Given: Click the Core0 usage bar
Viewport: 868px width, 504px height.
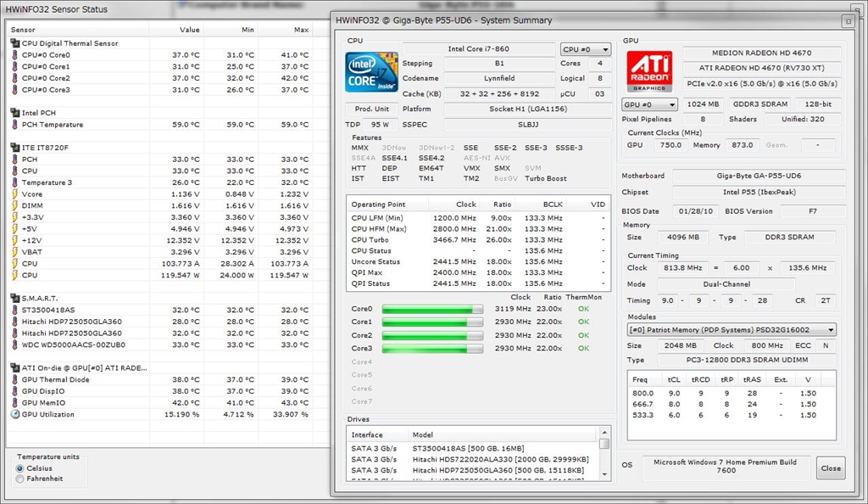Looking at the screenshot, I should pyautogui.click(x=432, y=309).
